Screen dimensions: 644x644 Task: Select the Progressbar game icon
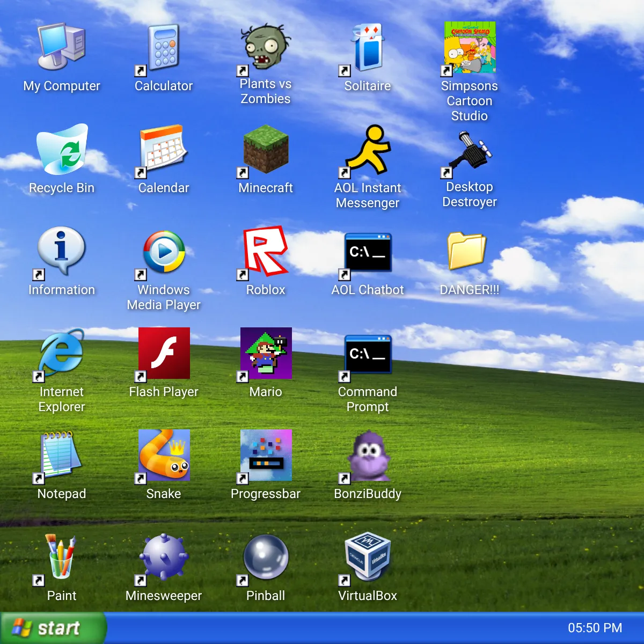pos(266,456)
